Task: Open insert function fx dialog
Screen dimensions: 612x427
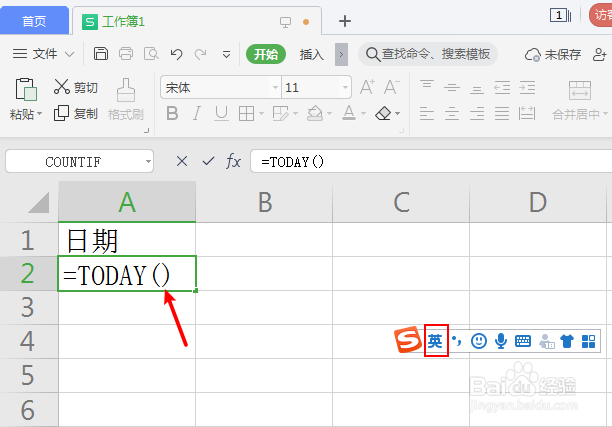Action: point(233,161)
